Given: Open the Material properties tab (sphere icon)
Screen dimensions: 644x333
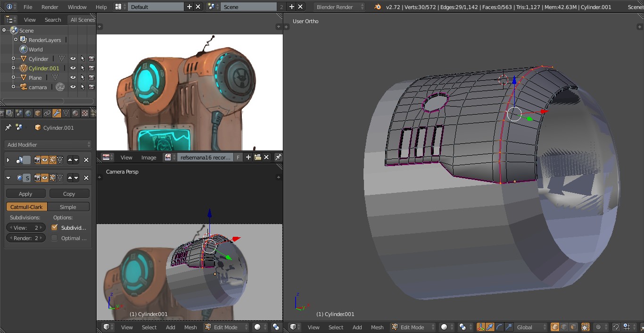Looking at the screenshot, I should click(x=75, y=113).
